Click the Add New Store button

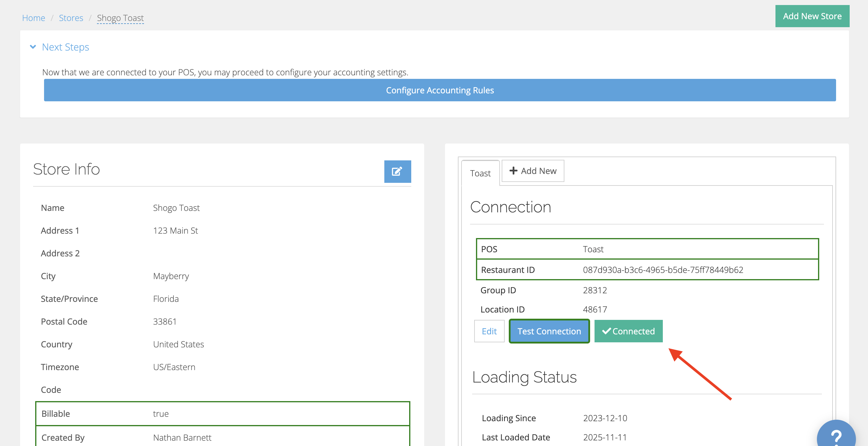coord(812,16)
